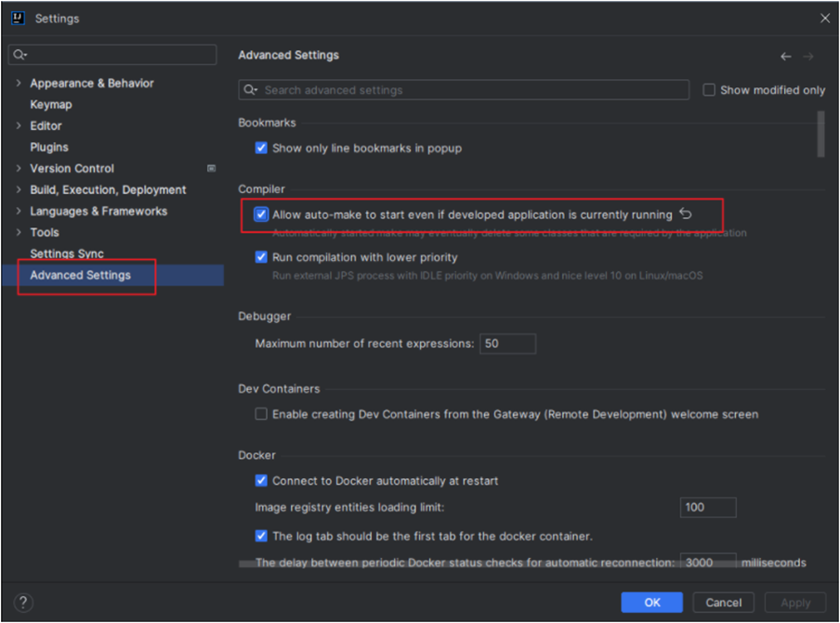Select Appearance & Behavior label
The image size is (840, 623).
(x=92, y=84)
